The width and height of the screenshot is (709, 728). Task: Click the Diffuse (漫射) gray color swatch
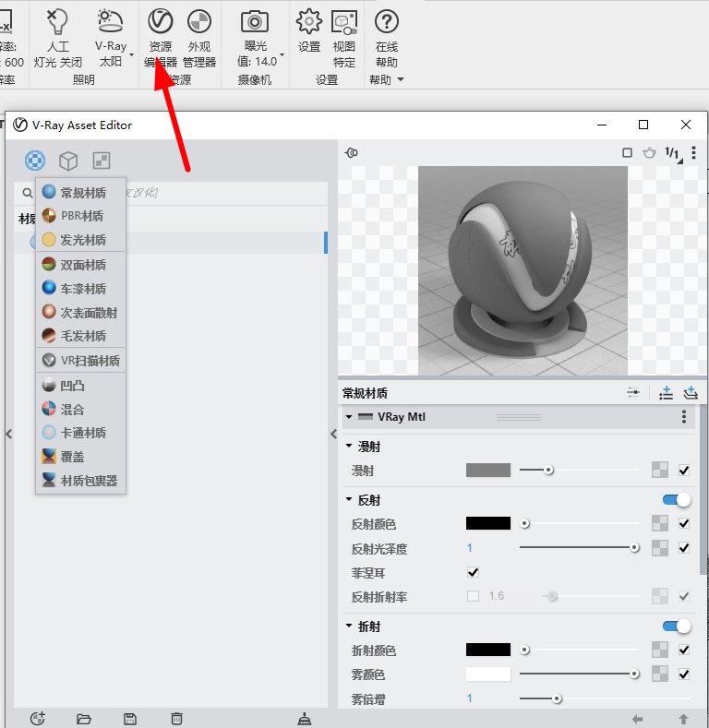pos(487,470)
